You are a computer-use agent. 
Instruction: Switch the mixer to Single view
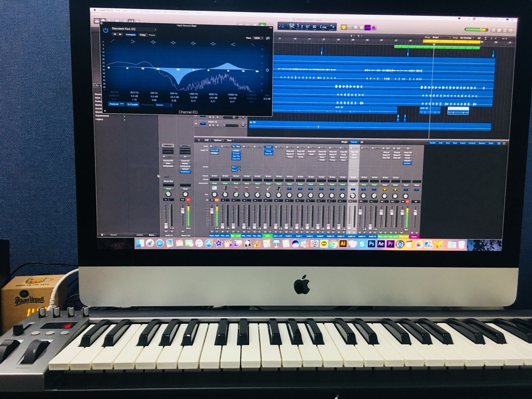tap(344, 142)
